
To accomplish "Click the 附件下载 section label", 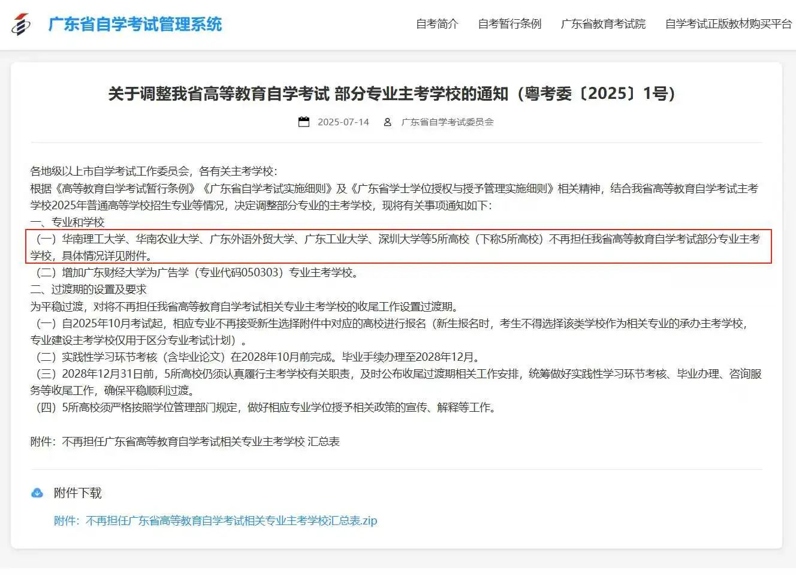I will (77, 493).
